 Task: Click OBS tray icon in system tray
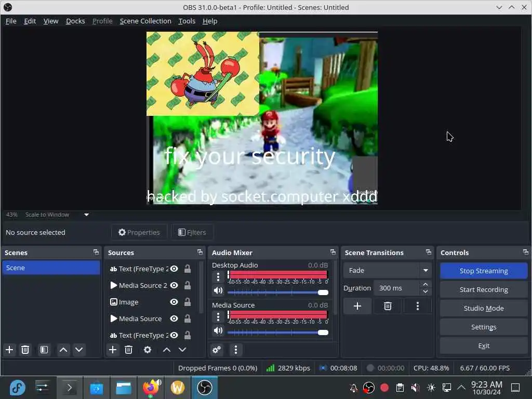click(369, 388)
